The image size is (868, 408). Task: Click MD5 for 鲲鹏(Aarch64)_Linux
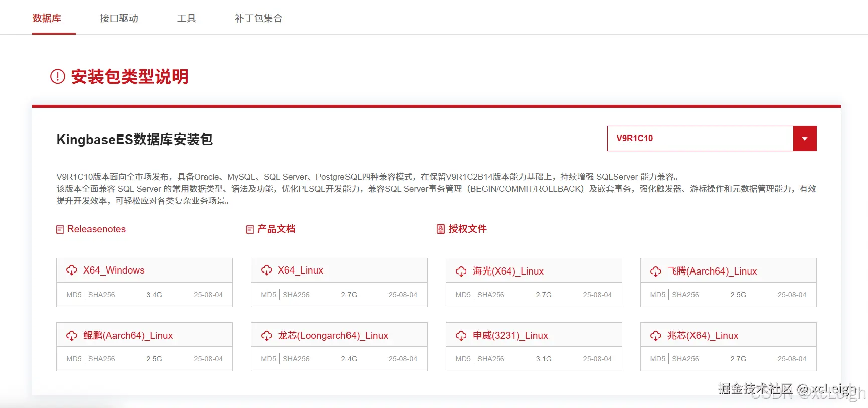pyautogui.click(x=74, y=359)
